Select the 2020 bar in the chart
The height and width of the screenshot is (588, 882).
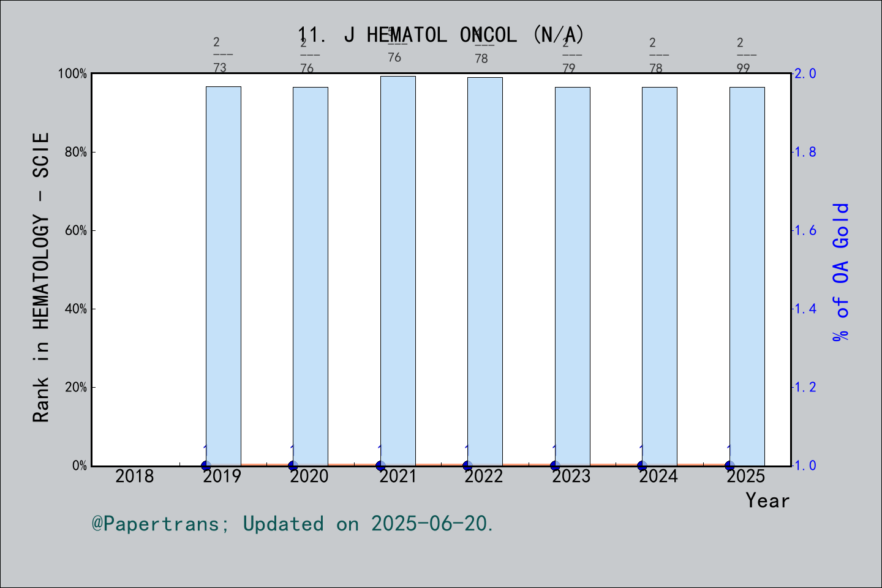coord(310,276)
